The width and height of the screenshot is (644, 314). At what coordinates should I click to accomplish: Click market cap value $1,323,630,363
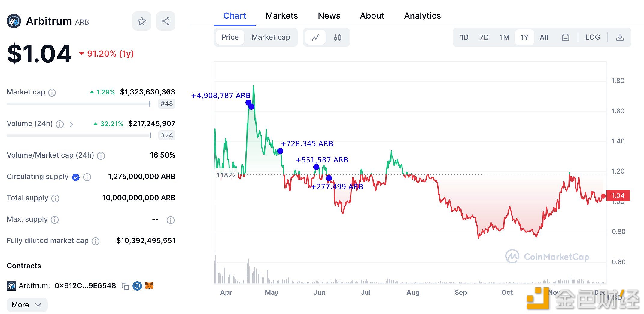147,92
